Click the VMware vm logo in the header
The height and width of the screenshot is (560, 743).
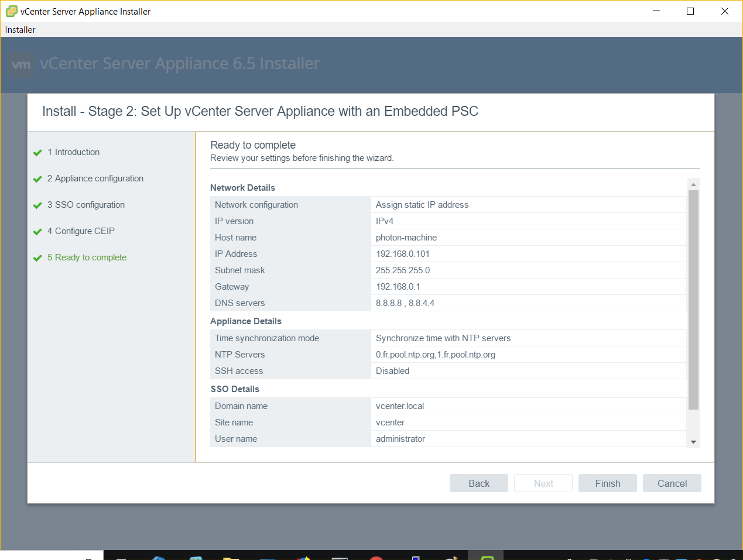pyautogui.click(x=22, y=64)
